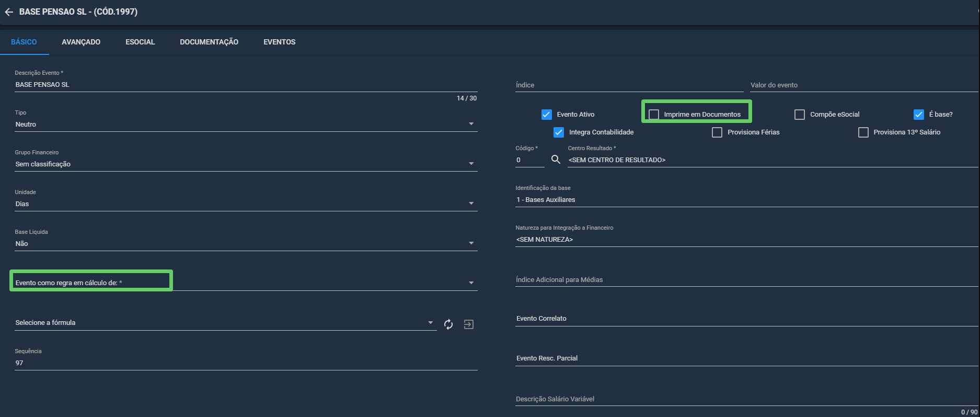This screenshot has width=980, height=417.
Task: Open the Grupo Financeiro dropdown
Action: coord(246,164)
